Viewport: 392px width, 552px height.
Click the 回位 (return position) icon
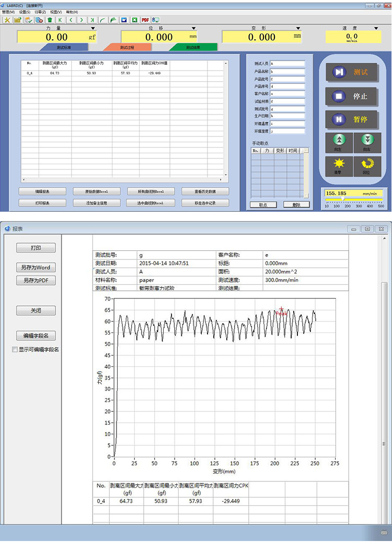367,165
